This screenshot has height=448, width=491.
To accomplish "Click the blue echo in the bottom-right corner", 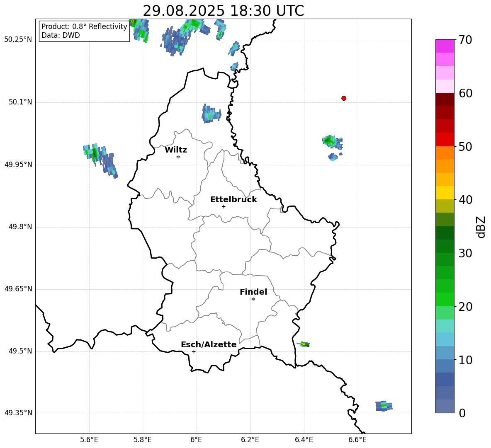I will coord(384,406).
